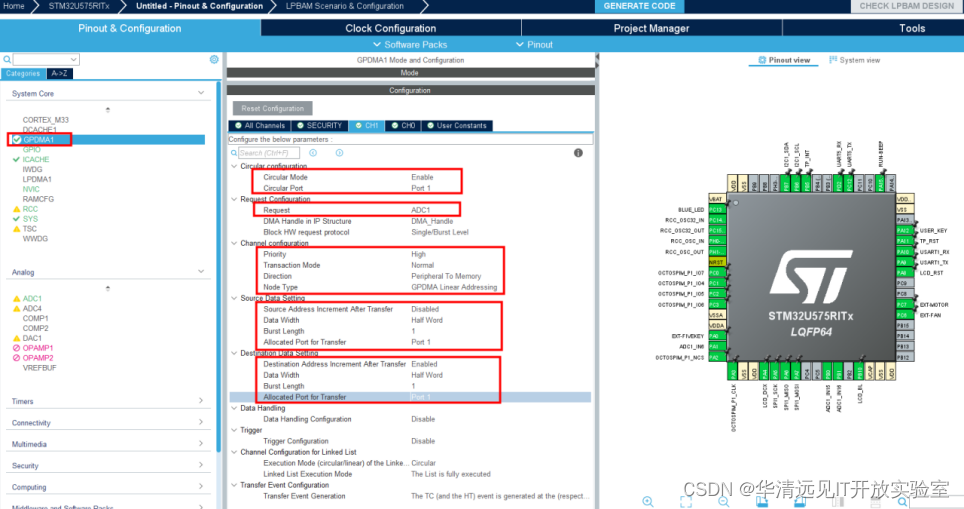Click the ADC1 warning triangle icon
The height and width of the screenshot is (509, 964).
pyautogui.click(x=17, y=299)
